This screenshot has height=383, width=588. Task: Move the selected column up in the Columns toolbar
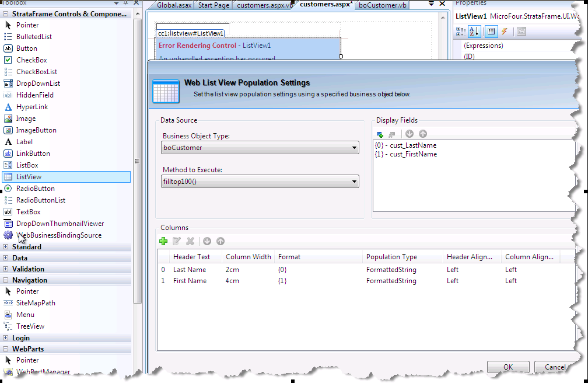(x=220, y=241)
